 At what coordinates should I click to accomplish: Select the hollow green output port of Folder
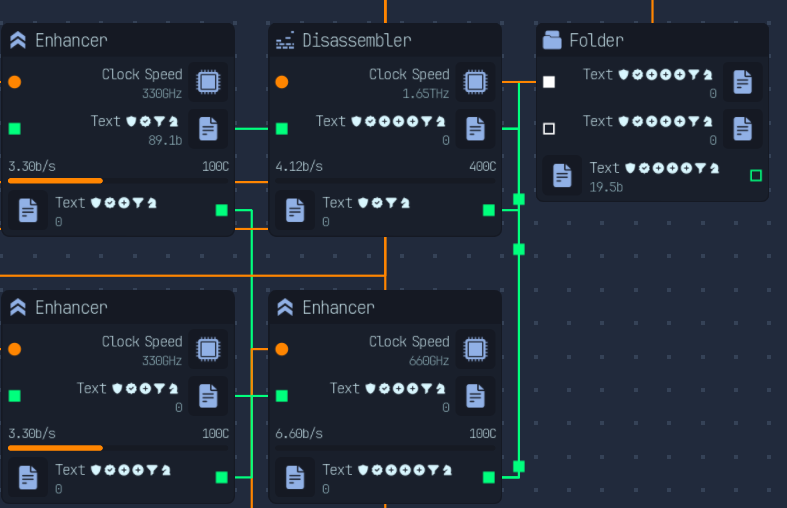[756, 175]
